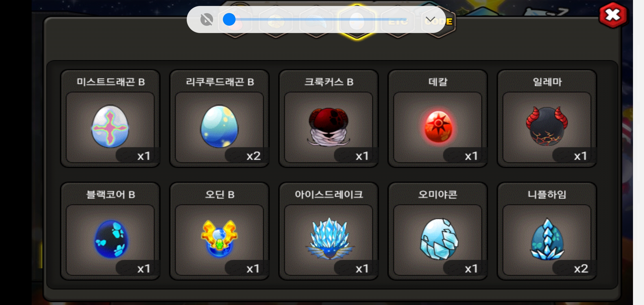Image resolution: width=644 pixels, height=305 pixels.
Task: Select the highlighted egg category tab
Action: pyautogui.click(x=357, y=22)
